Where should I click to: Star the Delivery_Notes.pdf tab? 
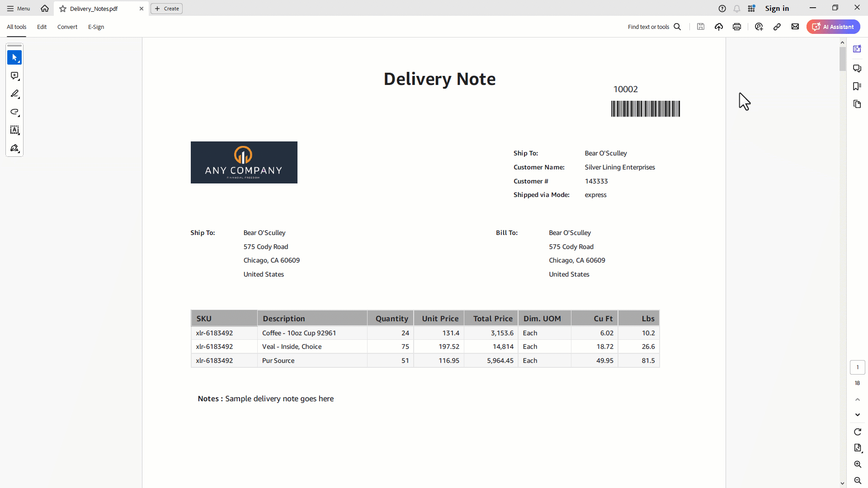click(x=63, y=9)
